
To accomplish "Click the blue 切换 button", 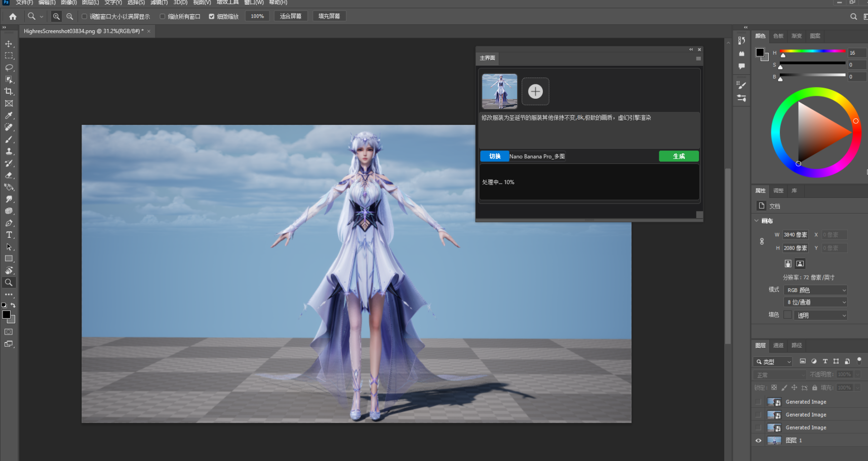I will pos(494,156).
